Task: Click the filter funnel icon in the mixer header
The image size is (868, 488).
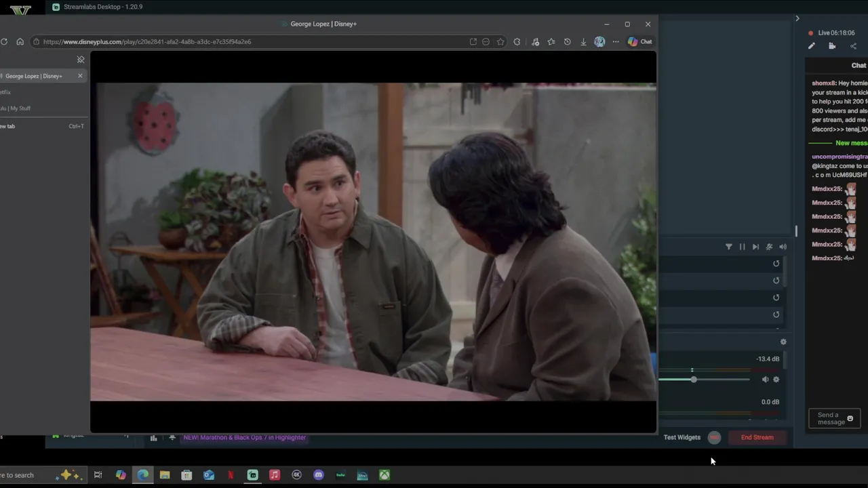Action: [x=729, y=247]
